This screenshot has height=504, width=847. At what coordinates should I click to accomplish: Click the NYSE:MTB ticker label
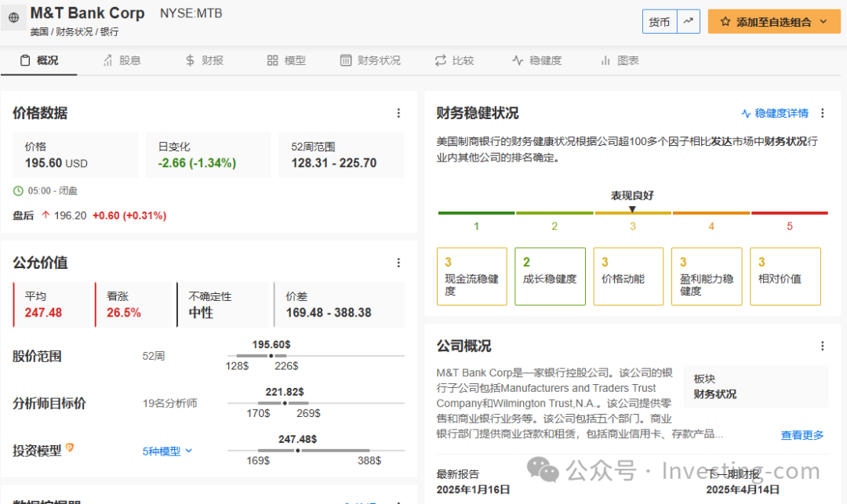point(191,13)
